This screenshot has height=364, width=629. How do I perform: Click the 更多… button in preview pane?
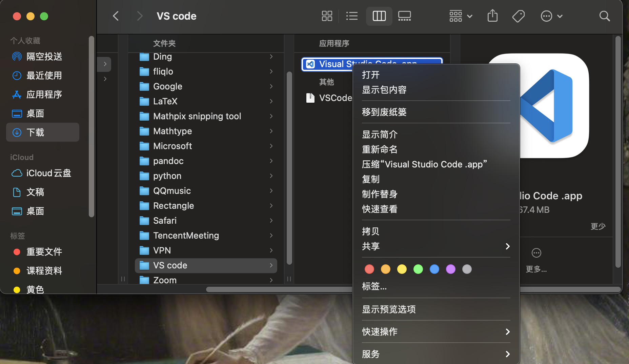point(536,260)
